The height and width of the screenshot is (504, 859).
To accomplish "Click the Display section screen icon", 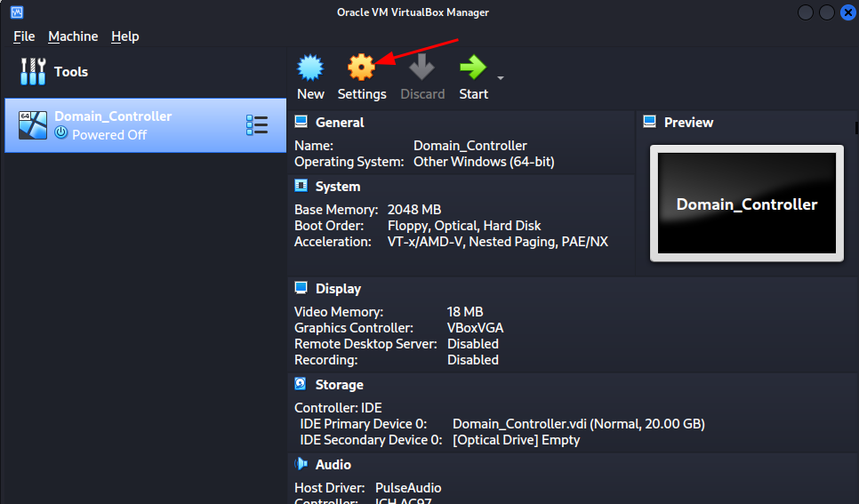I will coord(301,288).
